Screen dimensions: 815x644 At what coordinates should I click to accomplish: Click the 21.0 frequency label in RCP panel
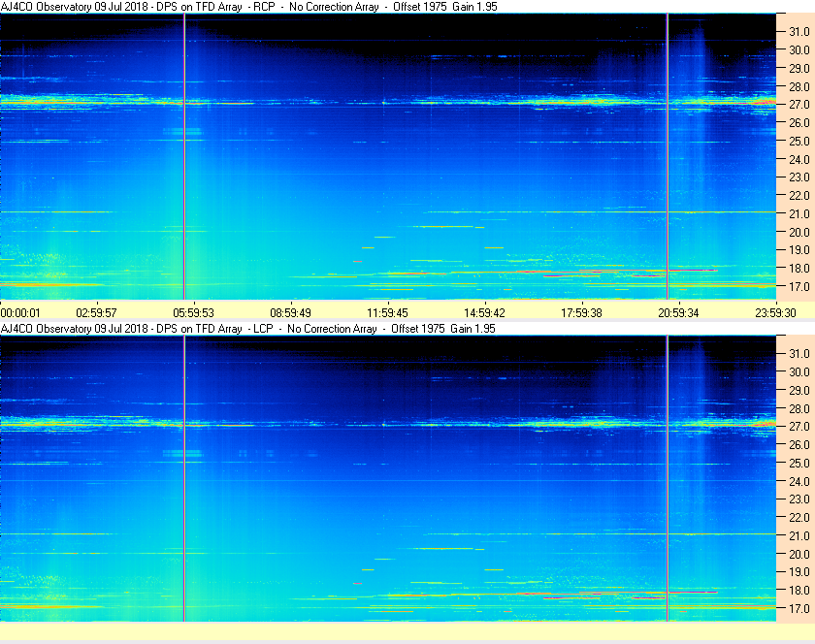799,213
